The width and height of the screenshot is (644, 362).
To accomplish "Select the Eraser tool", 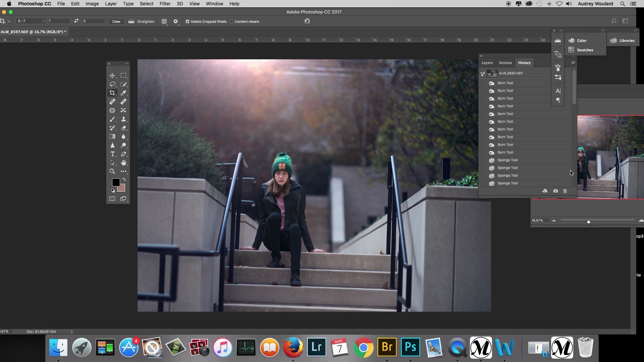I will (123, 128).
